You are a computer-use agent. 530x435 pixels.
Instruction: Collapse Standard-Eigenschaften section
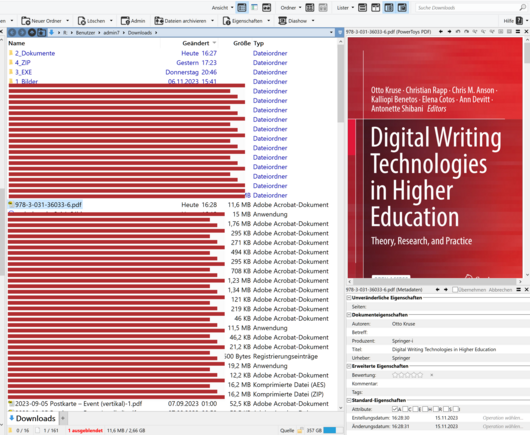pos(349,400)
